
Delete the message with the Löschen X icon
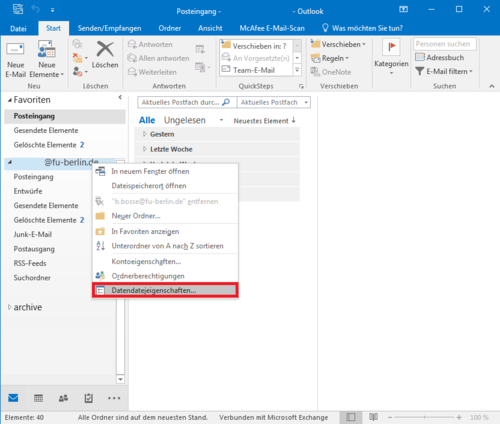[x=105, y=54]
